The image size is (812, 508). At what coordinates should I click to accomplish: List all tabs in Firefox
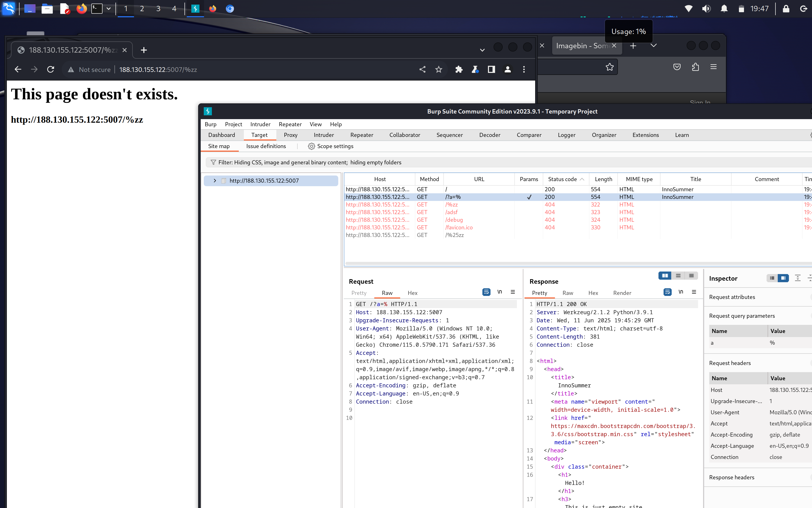[654, 46]
